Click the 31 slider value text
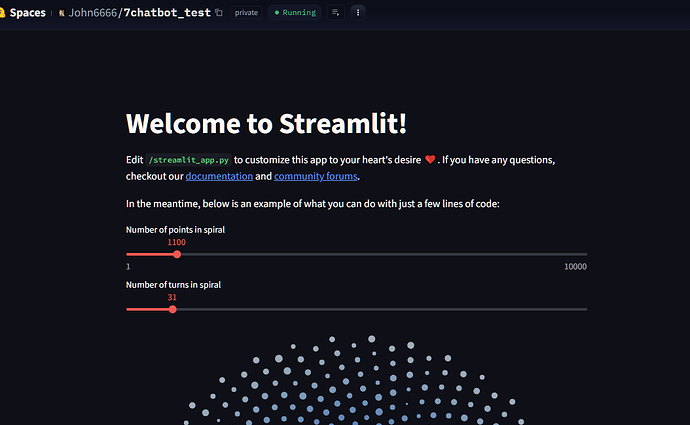690x425 pixels. point(172,297)
